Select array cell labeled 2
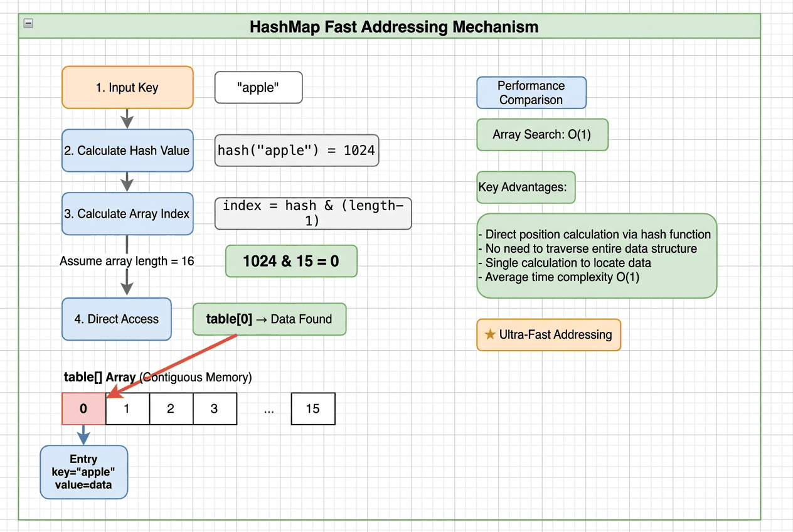This screenshot has width=793, height=532. coord(171,409)
